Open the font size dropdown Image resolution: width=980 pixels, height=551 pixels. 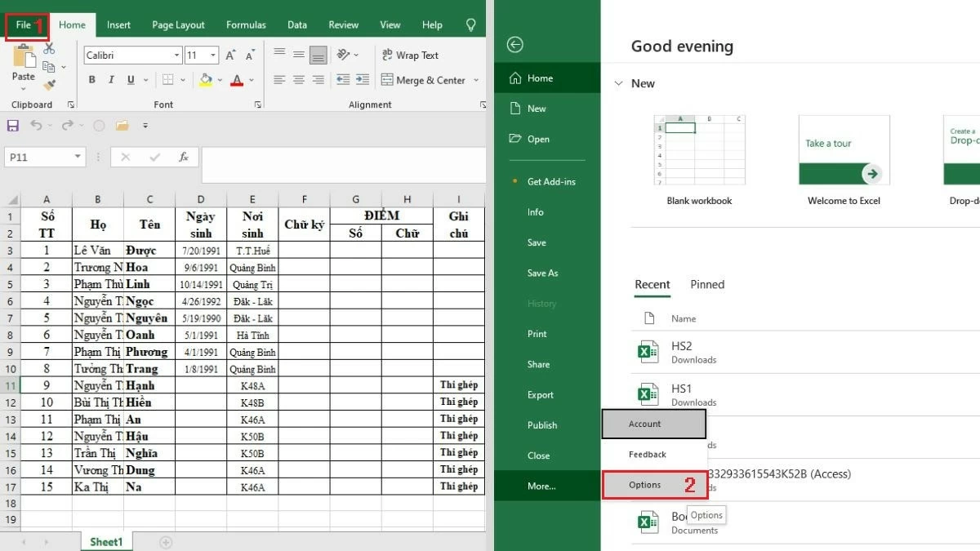212,54
